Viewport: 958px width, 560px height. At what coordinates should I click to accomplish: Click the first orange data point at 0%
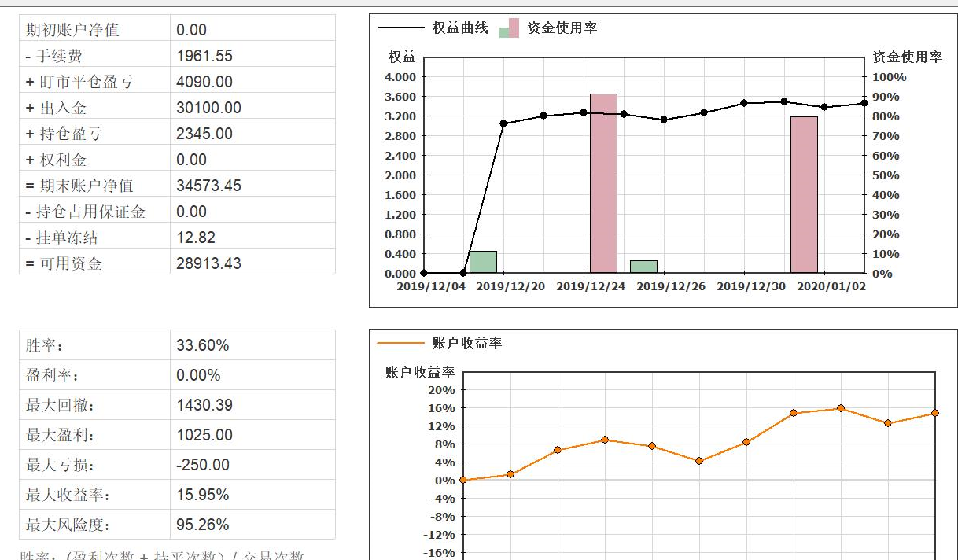coord(463,480)
